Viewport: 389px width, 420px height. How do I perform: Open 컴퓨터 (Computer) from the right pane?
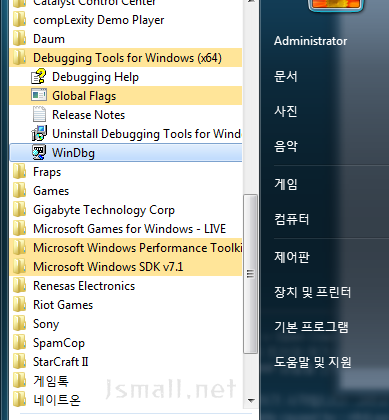pos(291,219)
